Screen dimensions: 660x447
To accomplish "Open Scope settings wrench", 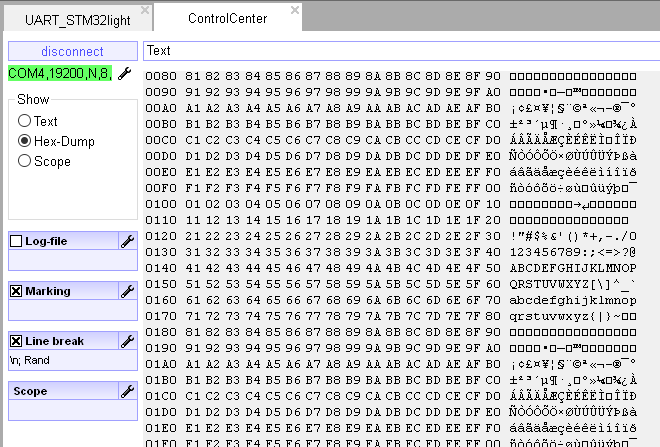I will [x=128, y=391].
